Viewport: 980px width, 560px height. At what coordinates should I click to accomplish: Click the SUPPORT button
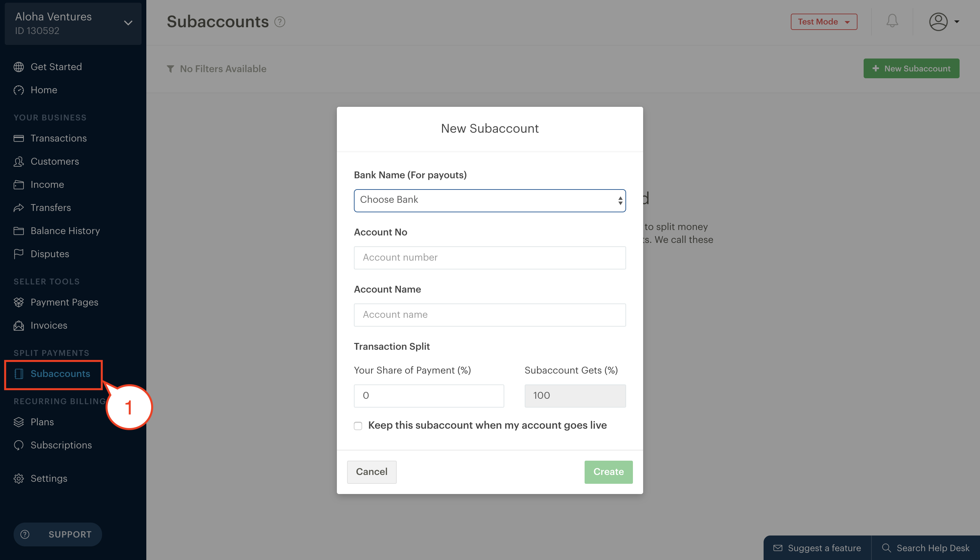tap(58, 534)
